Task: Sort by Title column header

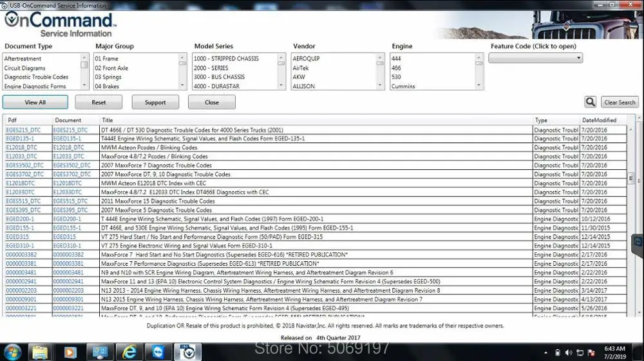Action: pos(107,120)
